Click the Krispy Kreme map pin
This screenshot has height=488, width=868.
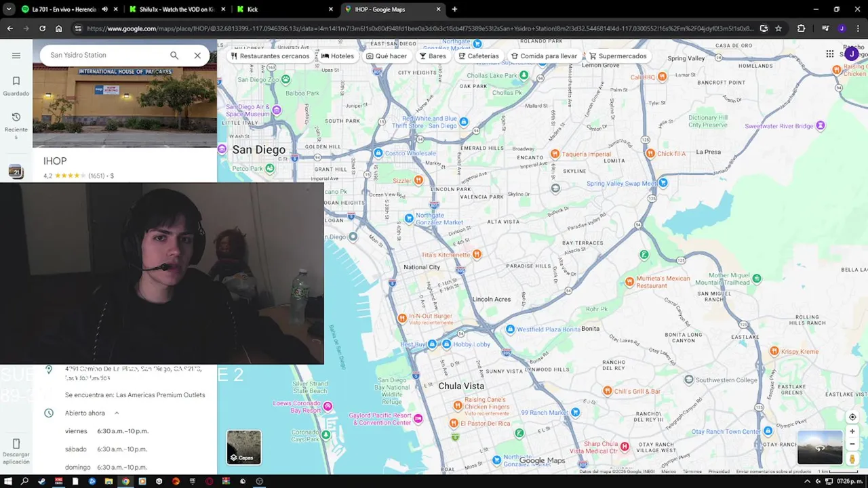coord(774,351)
